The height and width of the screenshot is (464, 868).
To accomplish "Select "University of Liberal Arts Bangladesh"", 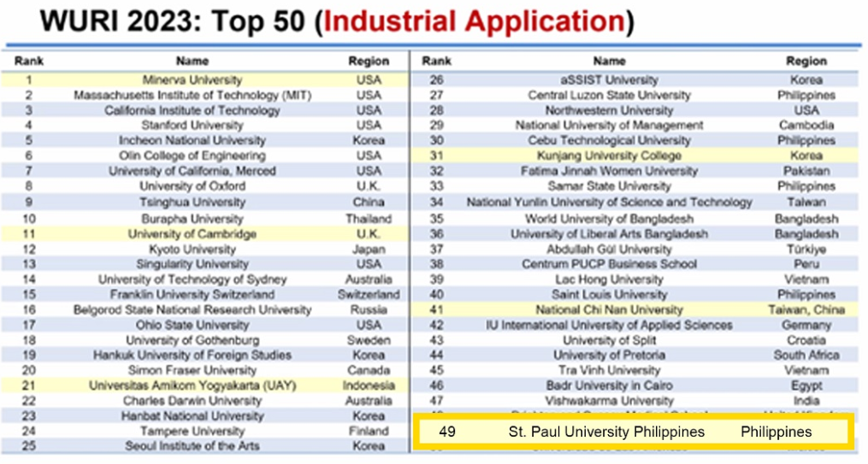I will (x=609, y=234).
